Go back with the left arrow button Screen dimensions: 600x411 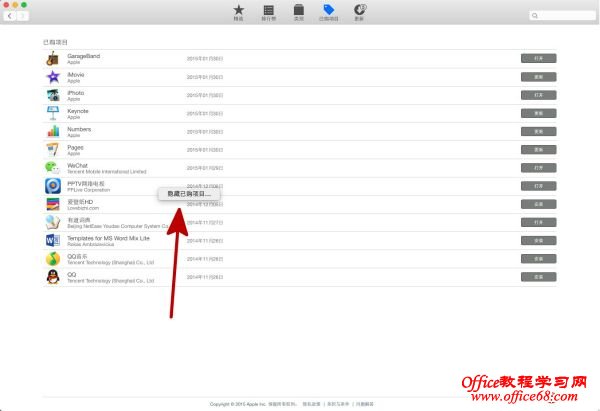point(10,16)
